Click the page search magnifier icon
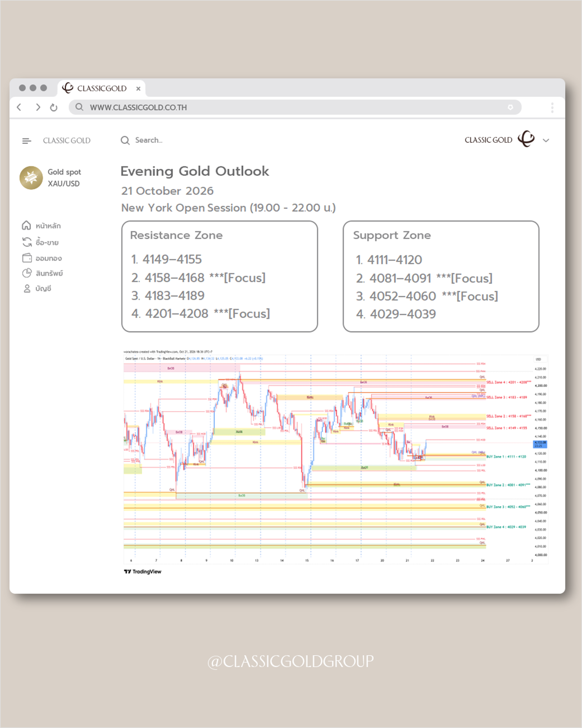The height and width of the screenshot is (728, 582). (x=125, y=141)
